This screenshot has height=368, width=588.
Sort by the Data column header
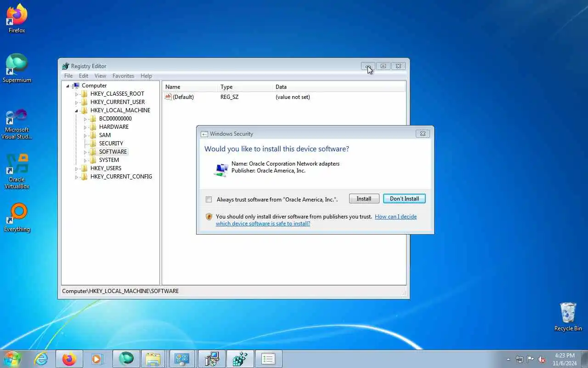pyautogui.click(x=339, y=87)
